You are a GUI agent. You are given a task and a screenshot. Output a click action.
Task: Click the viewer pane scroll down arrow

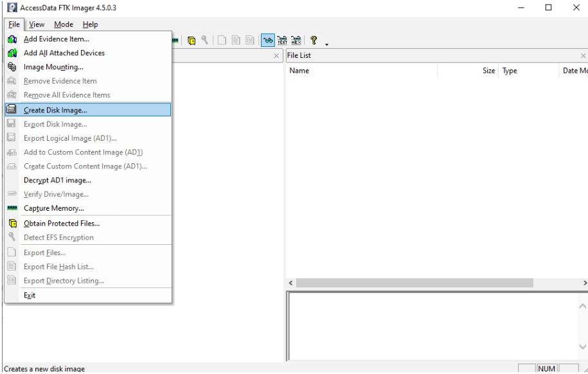coord(582,346)
